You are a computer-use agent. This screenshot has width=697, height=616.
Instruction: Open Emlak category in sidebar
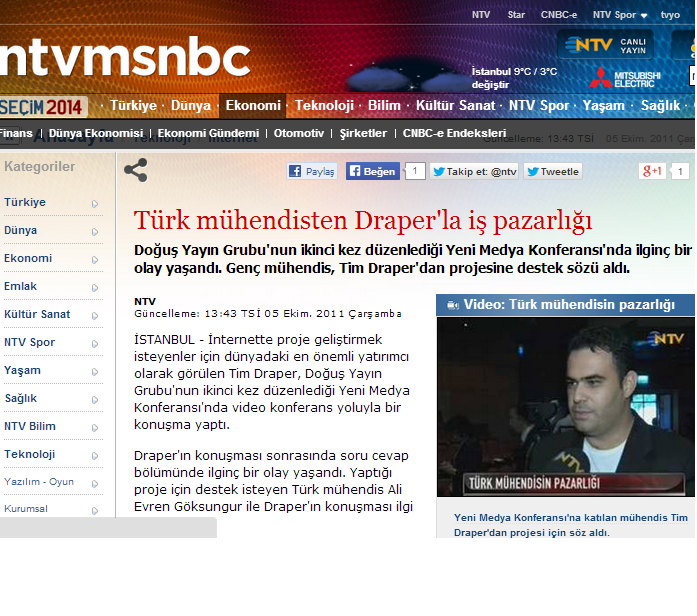coord(20,286)
